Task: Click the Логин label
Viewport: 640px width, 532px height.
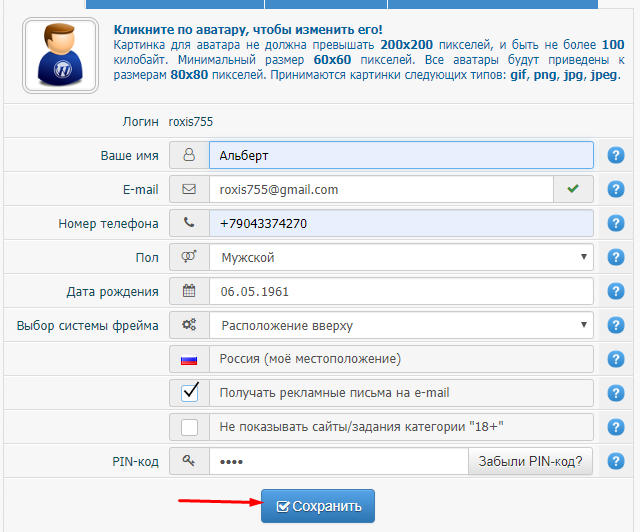Action: click(140, 122)
